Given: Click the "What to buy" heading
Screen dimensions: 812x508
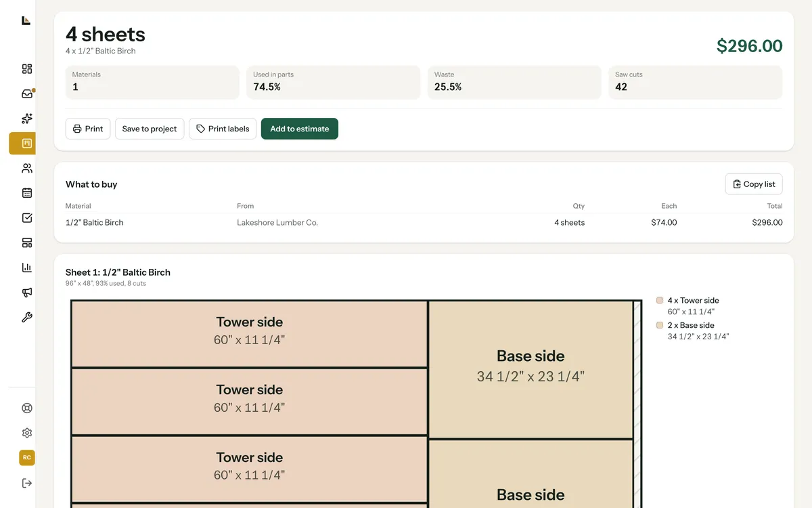Looking at the screenshot, I should [x=91, y=184].
